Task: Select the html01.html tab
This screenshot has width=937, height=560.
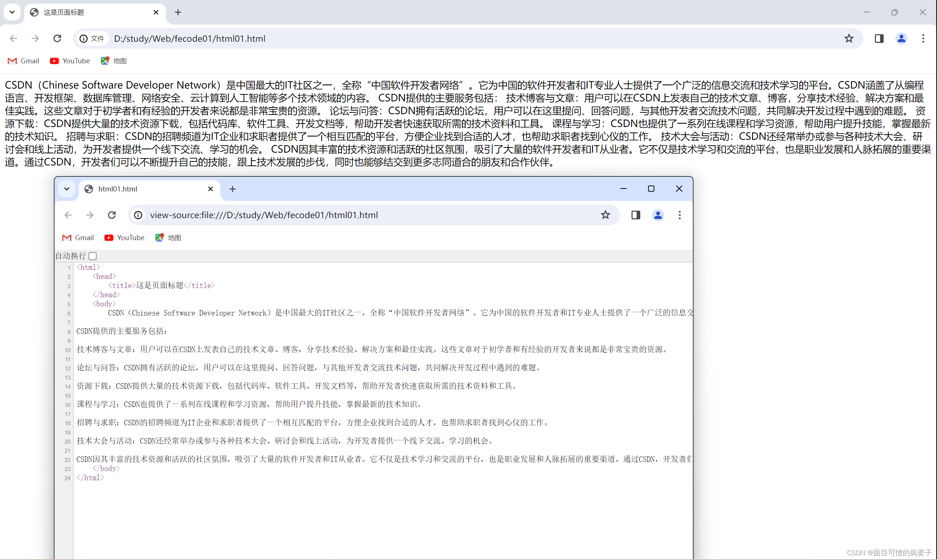Action: [149, 189]
